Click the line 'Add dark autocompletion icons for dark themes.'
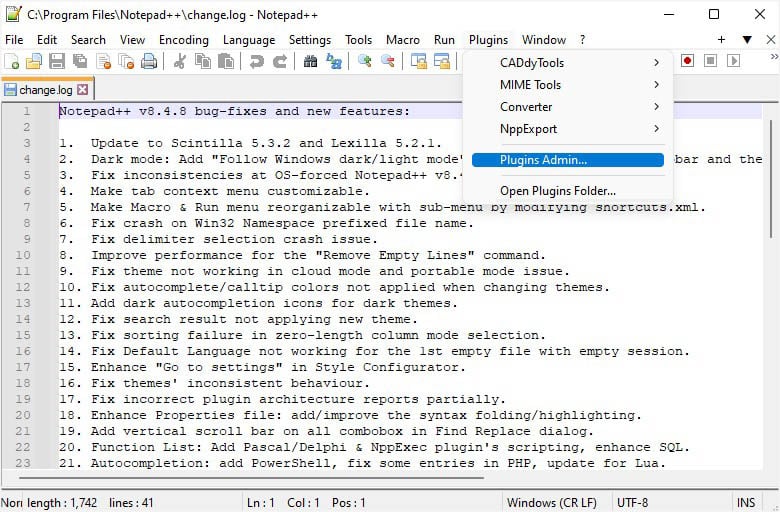Screen dimensions: 780x512 (x=274, y=303)
